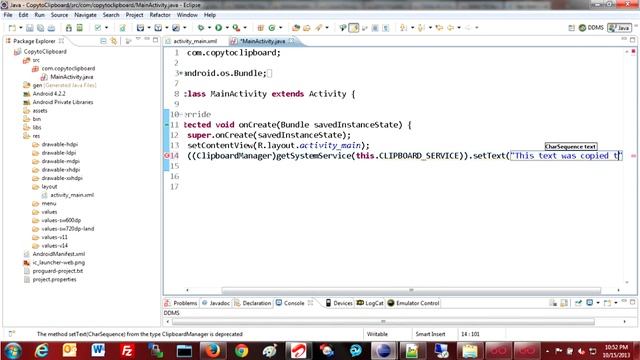Switch to the LogCat tab
640x360 pixels.
click(370, 303)
